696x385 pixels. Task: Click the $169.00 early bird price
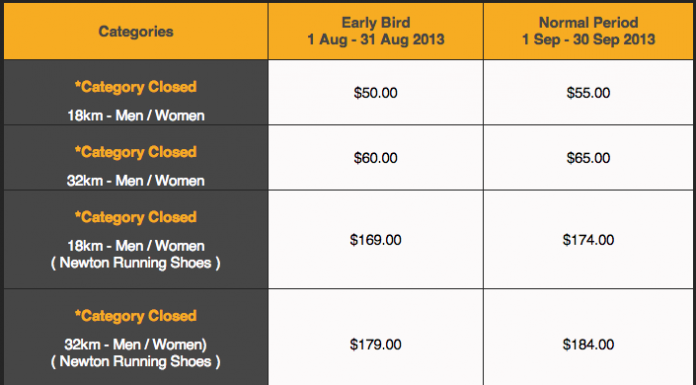[x=376, y=240]
